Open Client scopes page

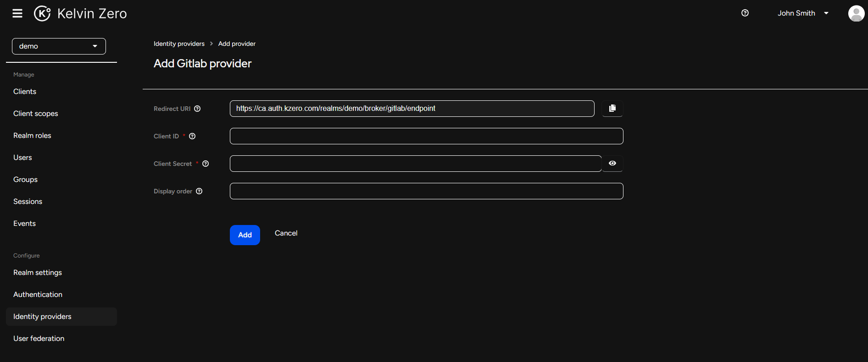click(x=36, y=114)
